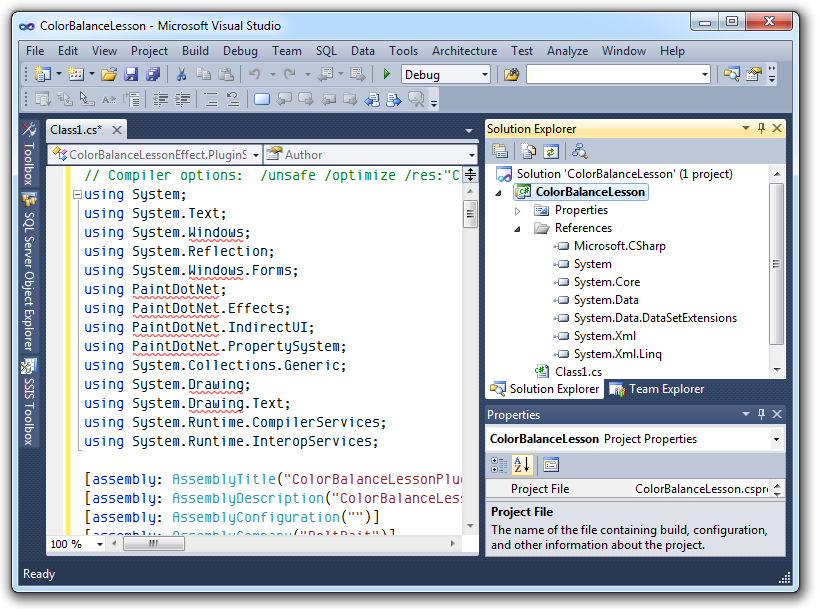Image resolution: width=821 pixels, height=609 pixels.
Task: Switch Properties to Alphabetical sort icon
Action: 522,464
